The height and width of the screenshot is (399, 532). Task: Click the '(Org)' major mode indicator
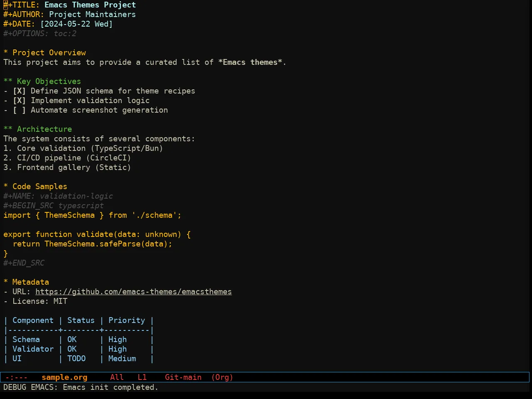pyautogui.click(x=222, y=377)
